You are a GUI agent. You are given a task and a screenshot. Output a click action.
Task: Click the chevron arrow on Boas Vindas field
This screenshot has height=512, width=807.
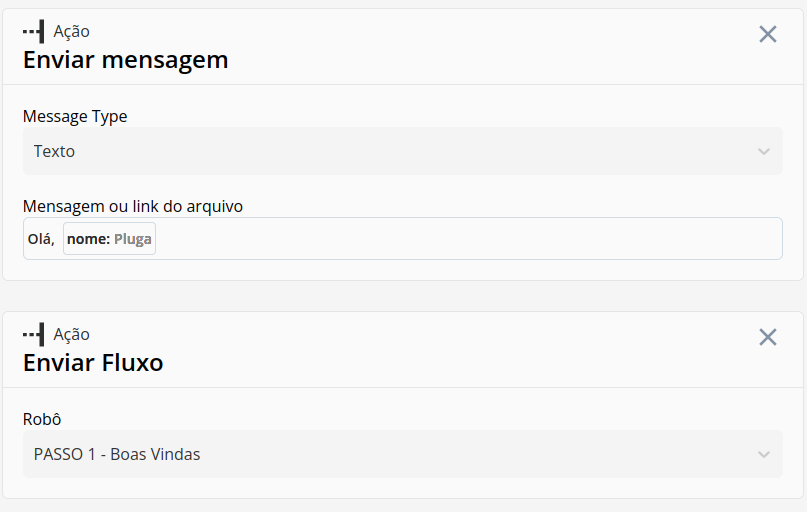click(x=764, y=454)
